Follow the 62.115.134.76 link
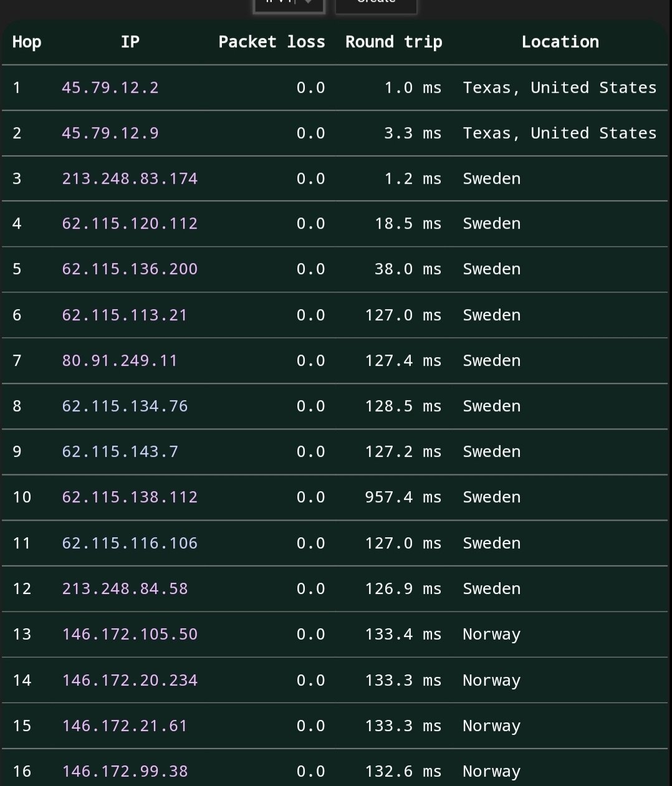Viewport: 672px width, 786px height. pyautogui.click(x=125, y=406)
